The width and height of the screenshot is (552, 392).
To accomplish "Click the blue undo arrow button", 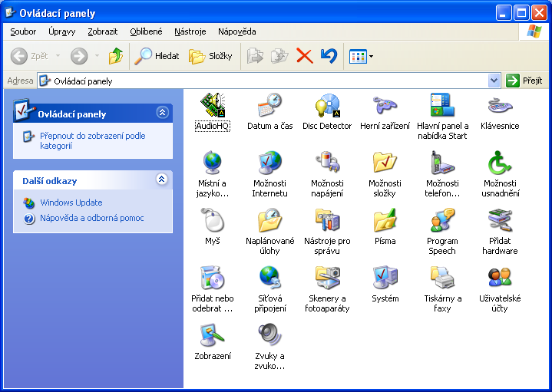I will (329, 56).
